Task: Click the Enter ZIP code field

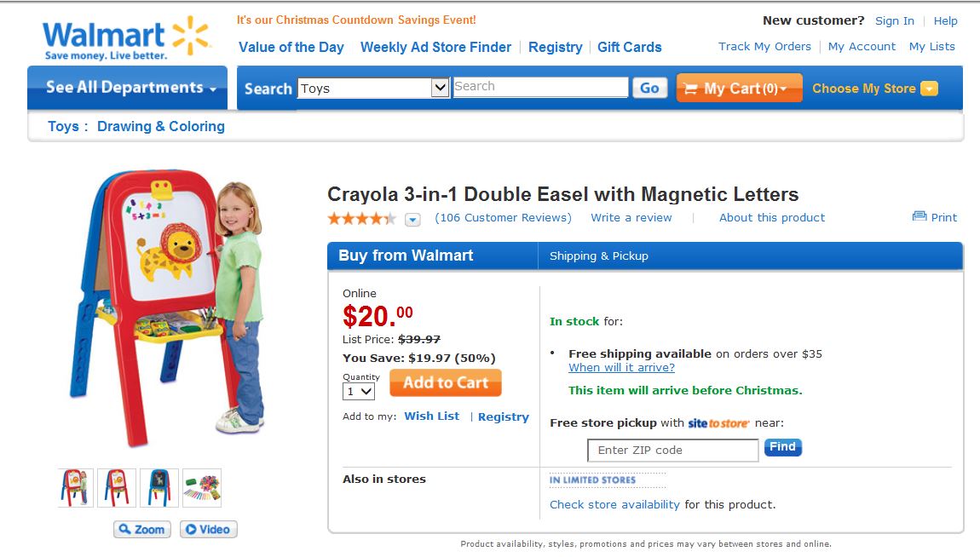Action: pyautogui.click(x=672, y=450)
